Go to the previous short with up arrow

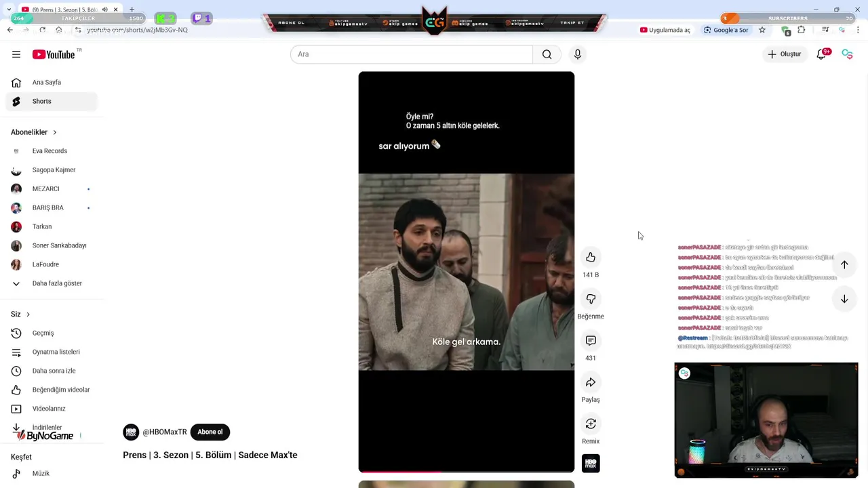(x=844, y=264)
